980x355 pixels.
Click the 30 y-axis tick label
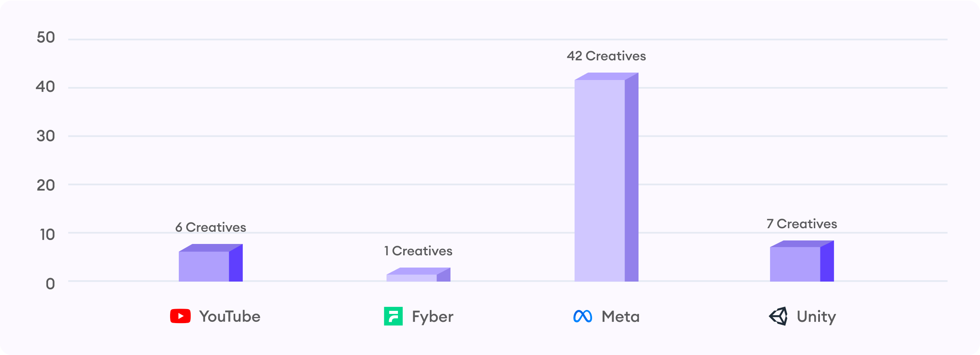[46, 136]
